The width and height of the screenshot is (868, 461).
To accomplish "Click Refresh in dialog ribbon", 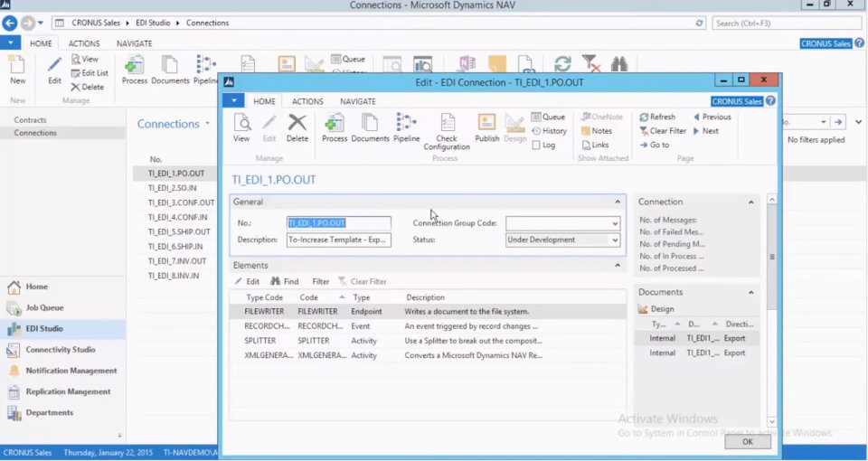I will [657, 117].
